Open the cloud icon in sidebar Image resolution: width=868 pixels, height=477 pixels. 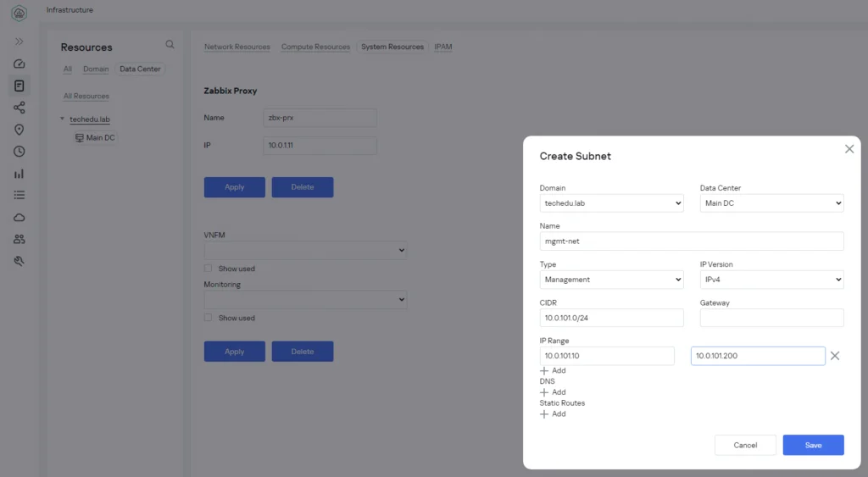[19, 218]
